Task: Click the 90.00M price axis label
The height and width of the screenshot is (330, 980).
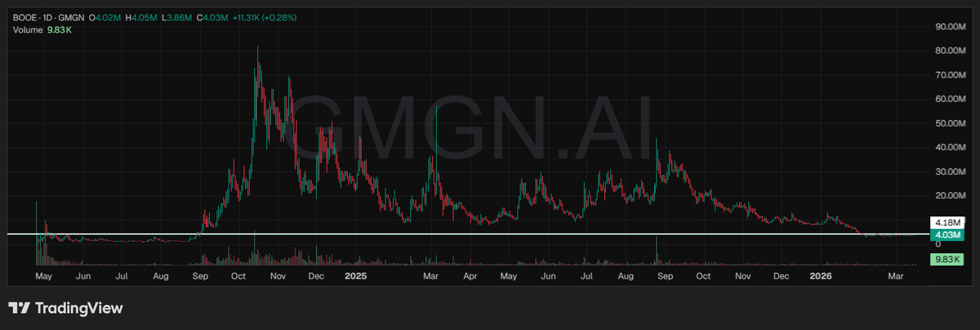Action: 949,26
